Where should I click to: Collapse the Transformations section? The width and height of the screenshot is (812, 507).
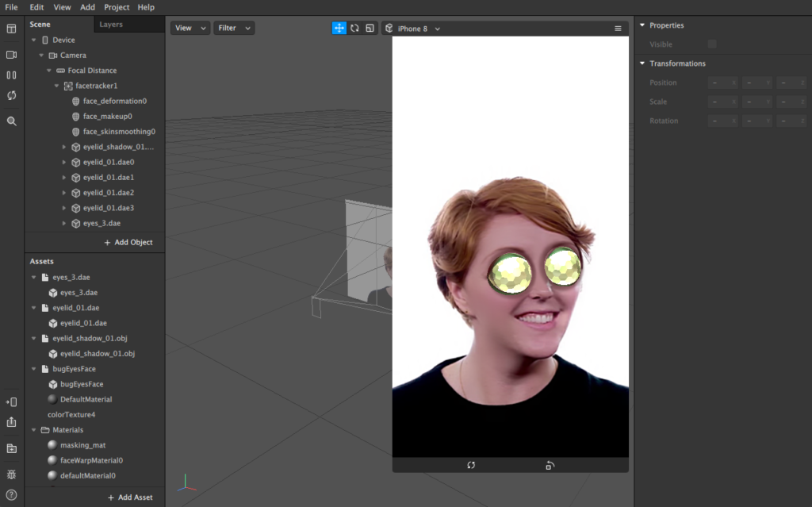(642, 63)
